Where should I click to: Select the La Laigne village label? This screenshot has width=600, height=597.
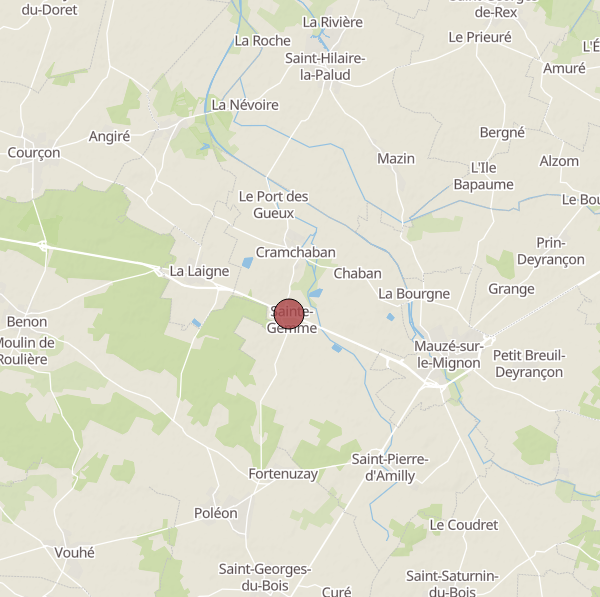199,271
